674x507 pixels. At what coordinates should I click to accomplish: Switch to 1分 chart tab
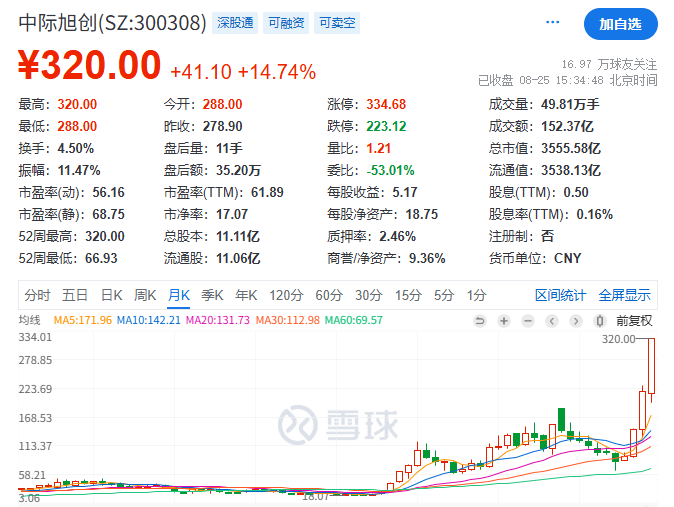coord(477,295)
